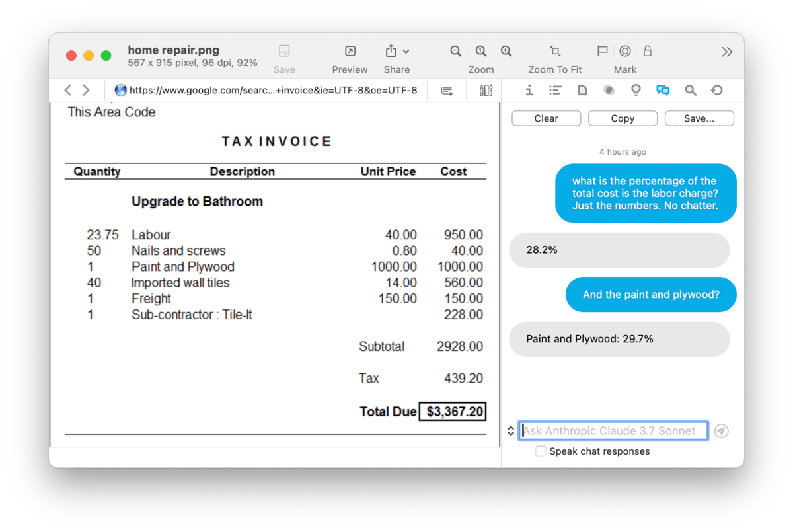Expand hidden toolbar items with double chevron
This screenshot has width=793, height=532.
pyautogui.click(x=727, y=52)
